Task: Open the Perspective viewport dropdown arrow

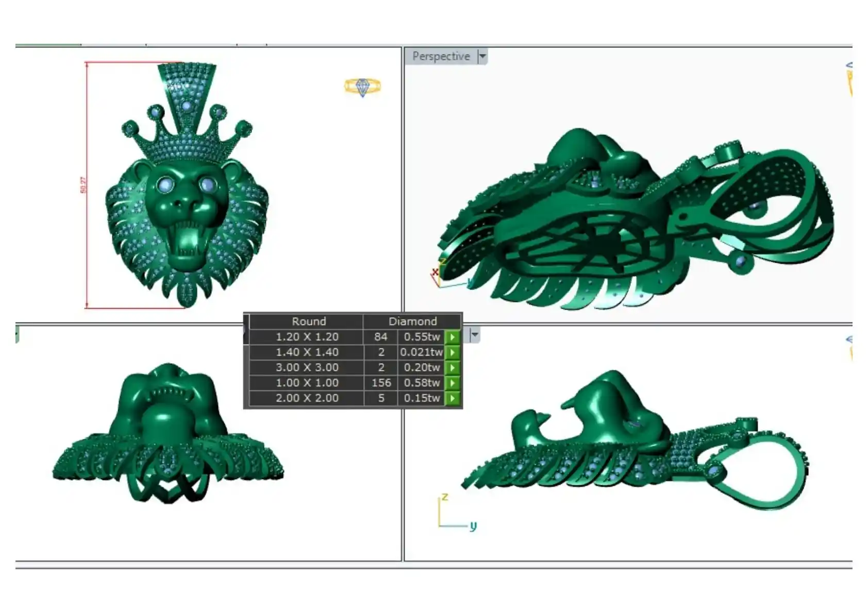Action: (482, 56)
